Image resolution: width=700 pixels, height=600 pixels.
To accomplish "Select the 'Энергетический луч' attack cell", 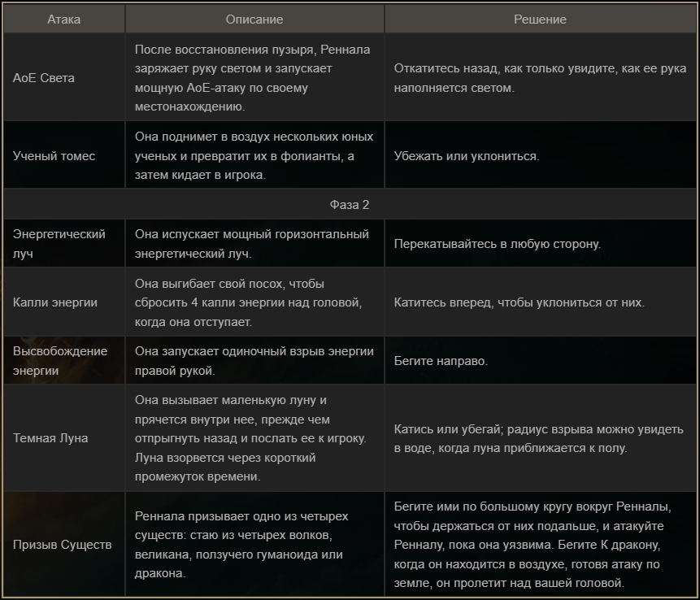I will [59, 243].
